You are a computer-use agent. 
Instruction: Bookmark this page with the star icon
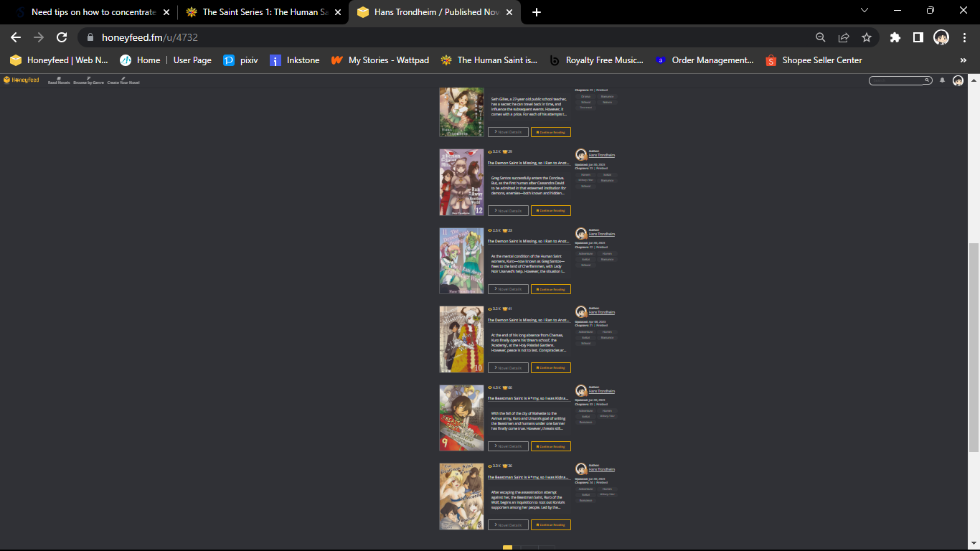867,37
